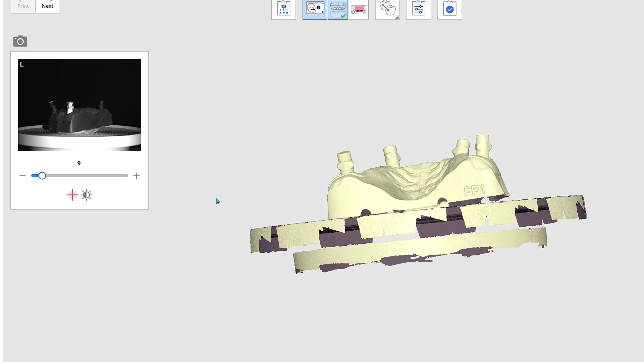Toggle the red crosshair icon
Screen dimensions: 644x362
[x=72, y=195]
